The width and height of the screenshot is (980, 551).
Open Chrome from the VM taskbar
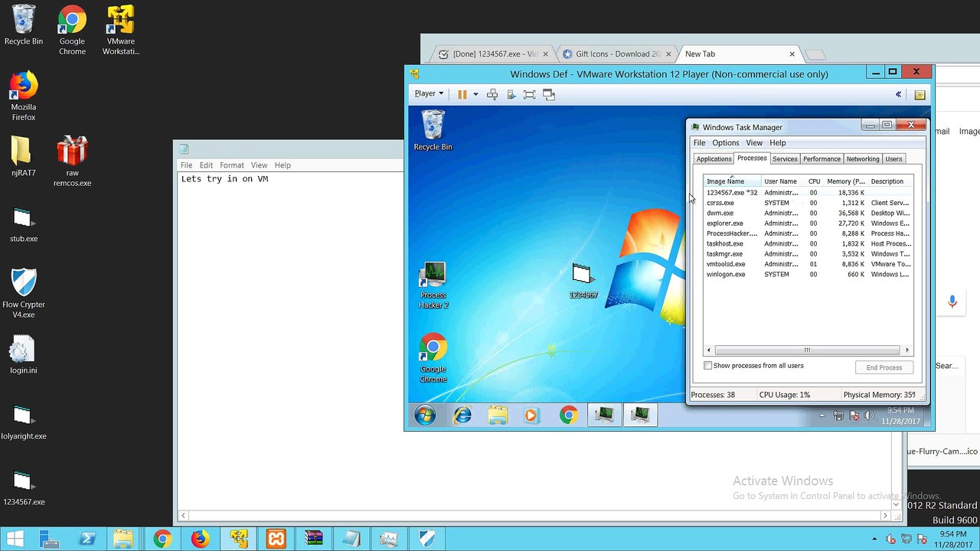(568, 415)
